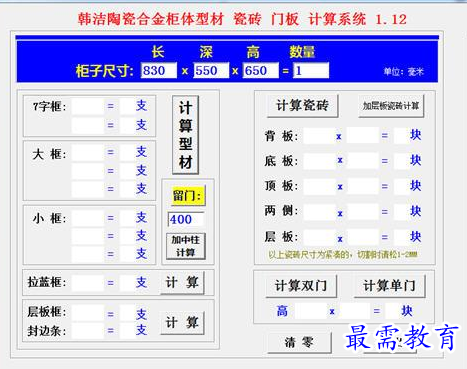467x369 pixels.
Task: Select the 小框 second row length field
Action: (88, 236)
